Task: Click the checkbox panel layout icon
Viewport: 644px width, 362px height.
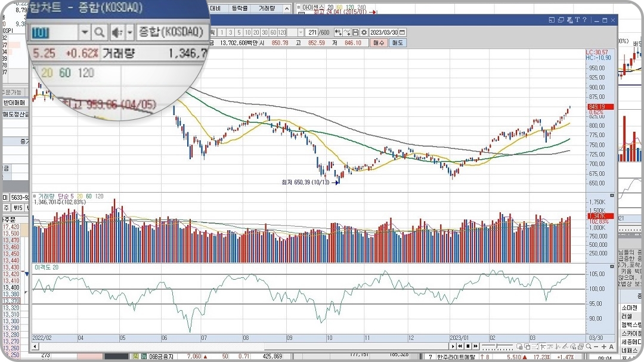Action: click(x=581, y=346)
